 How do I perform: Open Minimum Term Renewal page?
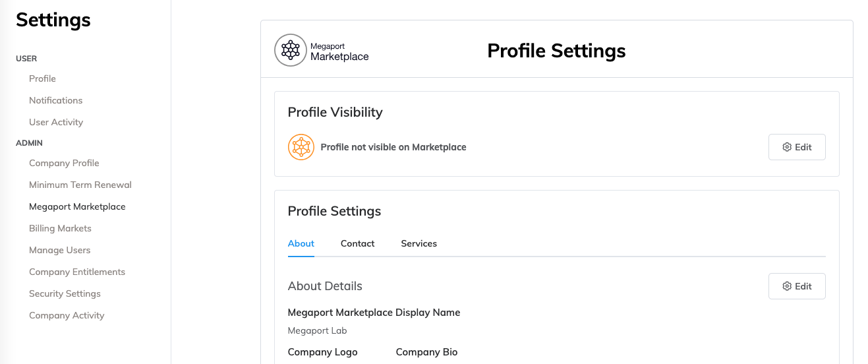[80, 185]
